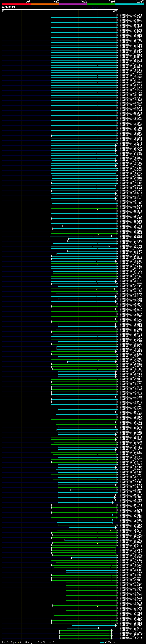
Task: Select hit UniRef100_B9N7Z6
Action: pyautogui.click(x=131, y=289)
